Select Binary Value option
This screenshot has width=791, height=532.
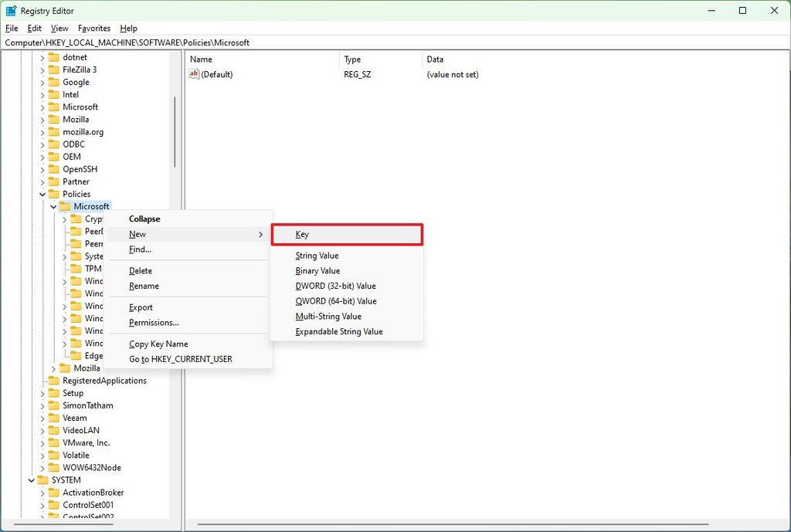[347, 271]
